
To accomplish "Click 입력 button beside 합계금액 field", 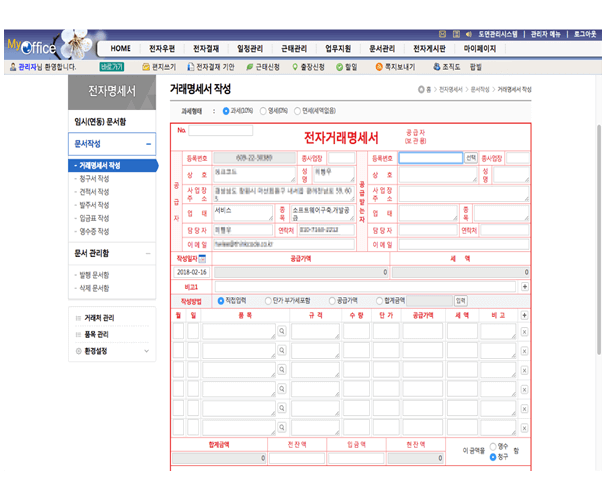I will coord(461,301).
